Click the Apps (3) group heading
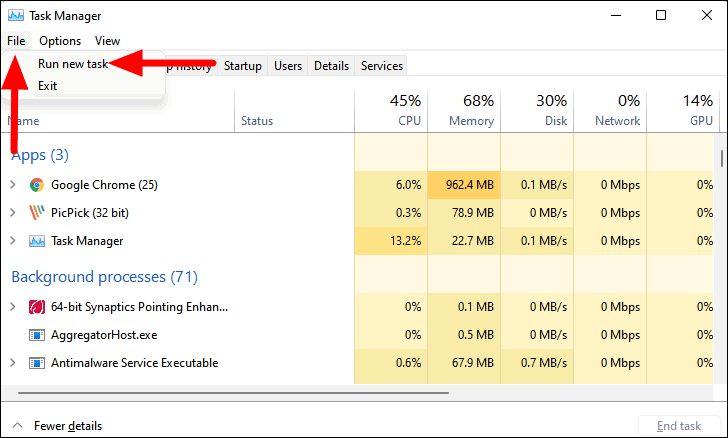The image size is (728, 438). 40,155
